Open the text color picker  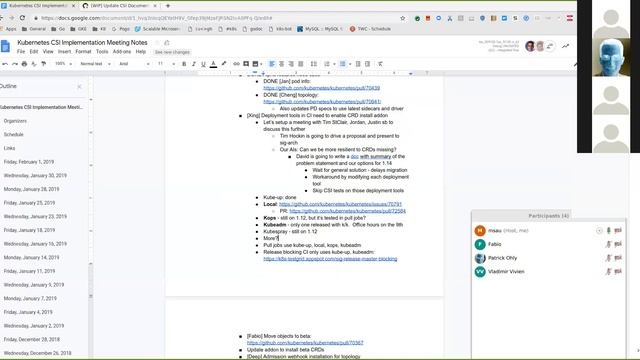(x=213, y=64)
